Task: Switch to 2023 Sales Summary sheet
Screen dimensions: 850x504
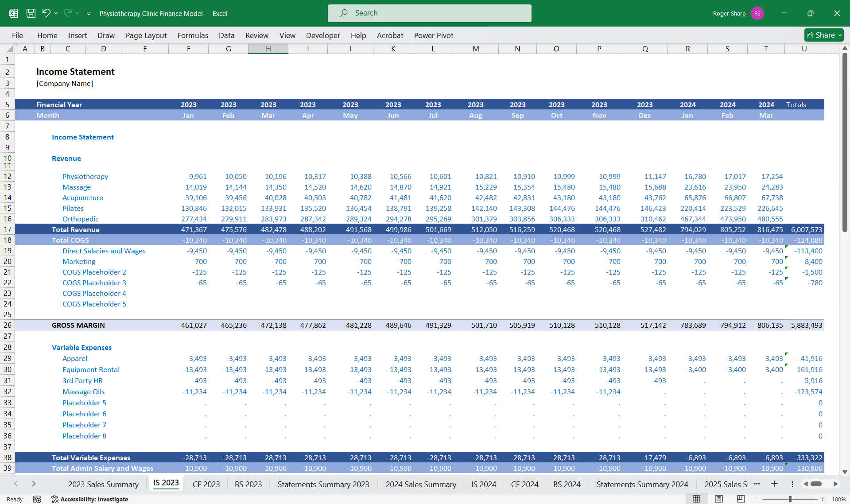Action: (x=103, y=485)
